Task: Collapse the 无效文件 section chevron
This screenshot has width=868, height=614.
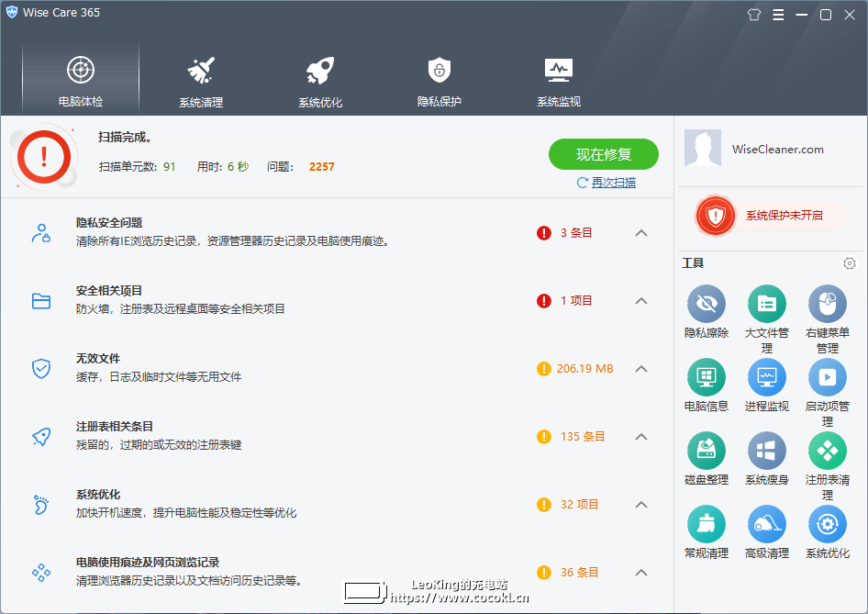Action: 641,369
